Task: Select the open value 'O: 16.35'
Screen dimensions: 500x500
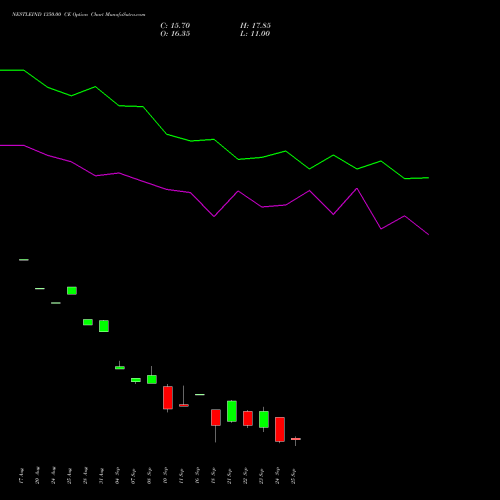Action: pyautogui.click(x=175, y=34)
